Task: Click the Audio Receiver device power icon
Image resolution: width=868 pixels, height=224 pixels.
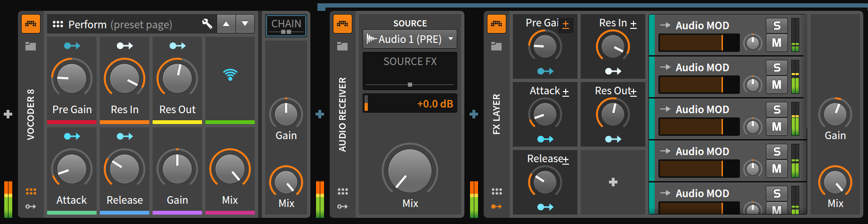Action: (x=342, y=24)
